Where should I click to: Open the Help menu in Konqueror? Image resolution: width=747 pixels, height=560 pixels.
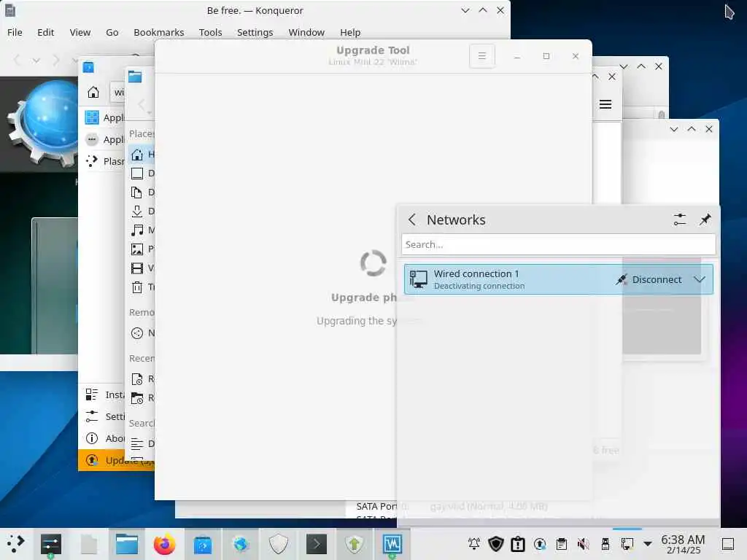pyautogui.click(x=350, y=32)
